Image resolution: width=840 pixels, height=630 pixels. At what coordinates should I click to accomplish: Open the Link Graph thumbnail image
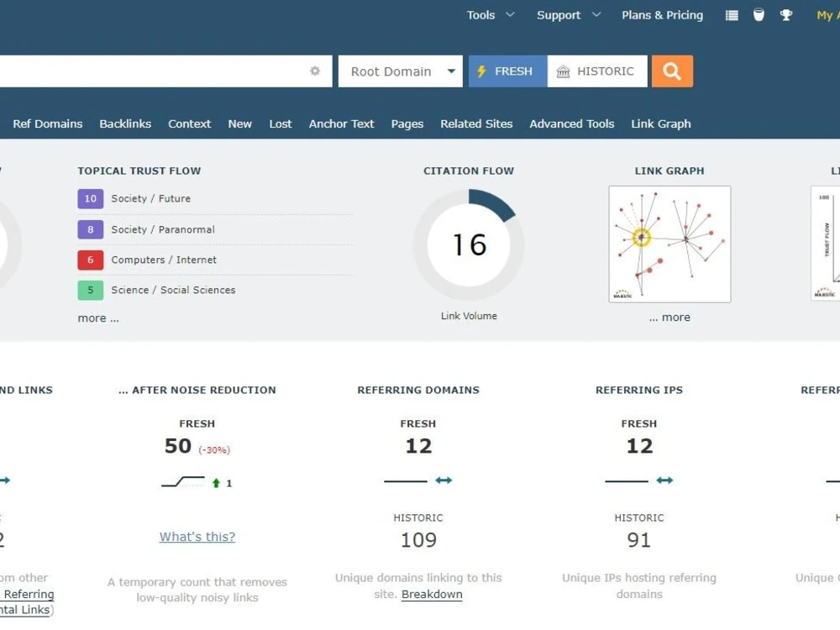pos(669,244)
